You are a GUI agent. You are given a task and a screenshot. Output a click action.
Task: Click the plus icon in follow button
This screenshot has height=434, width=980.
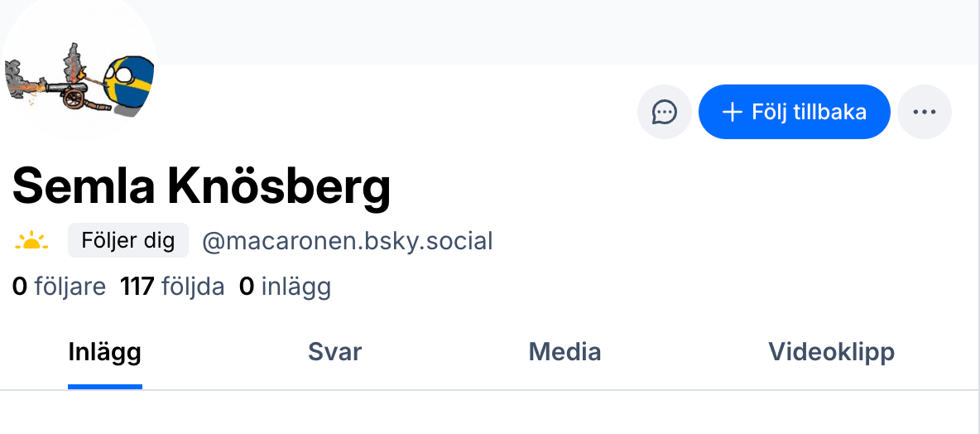pos(732,112)
